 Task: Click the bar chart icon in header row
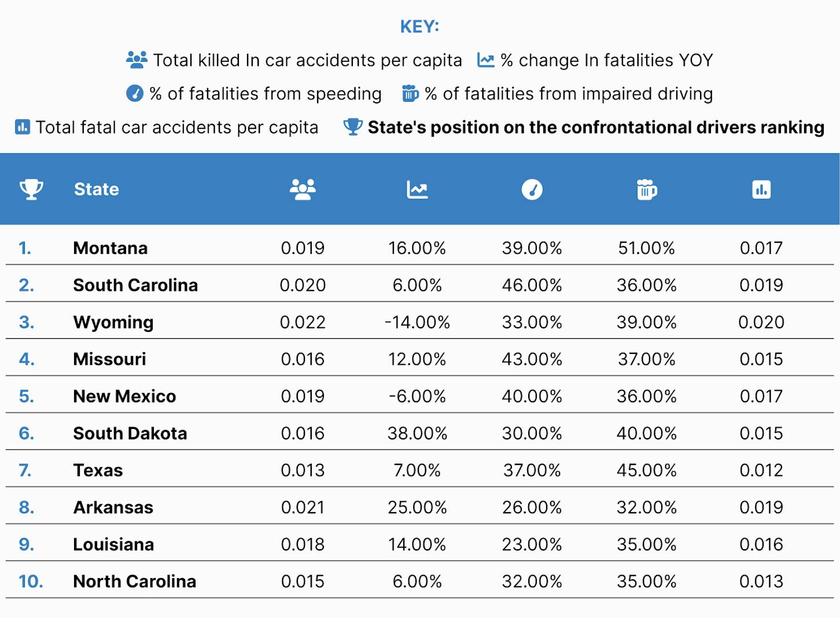pos(761,190)
